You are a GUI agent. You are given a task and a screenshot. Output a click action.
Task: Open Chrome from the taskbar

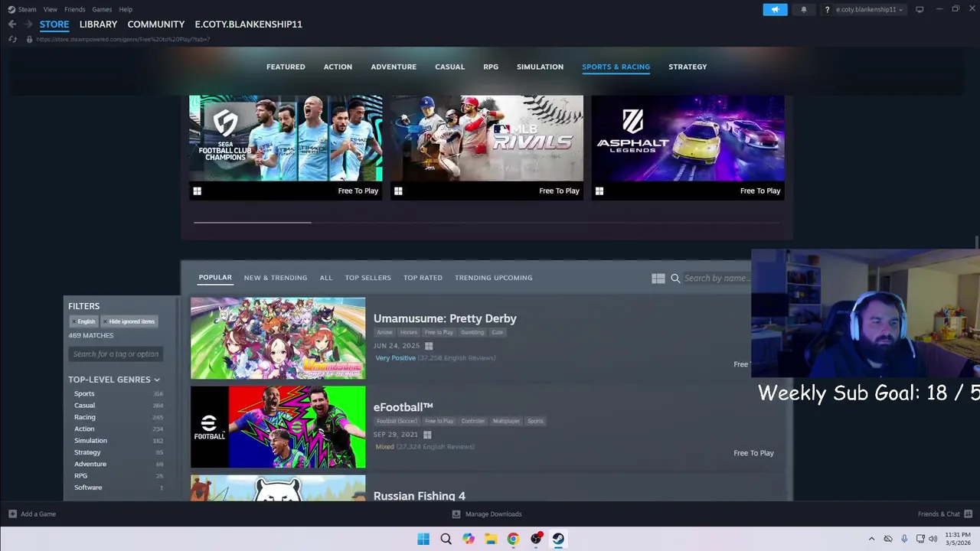click(x=513, y=539)
